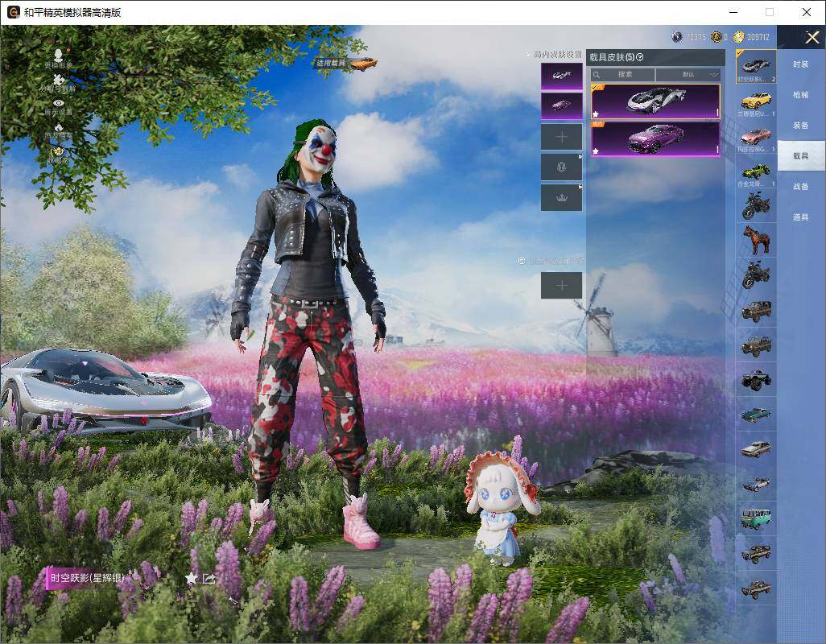The image size is (826, 644).
Task: Click the gold badge currency icon
Action: (x=716, y=37)
